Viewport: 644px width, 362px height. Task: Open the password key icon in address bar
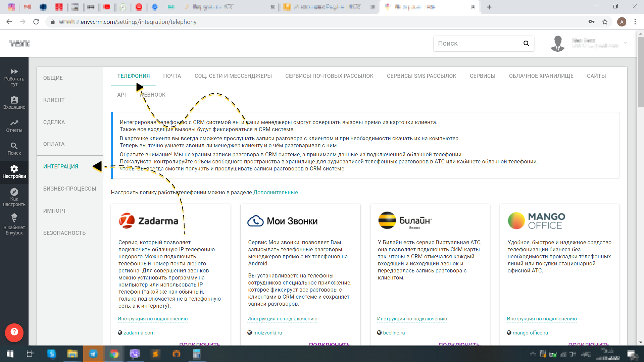[x=592, y=21]
